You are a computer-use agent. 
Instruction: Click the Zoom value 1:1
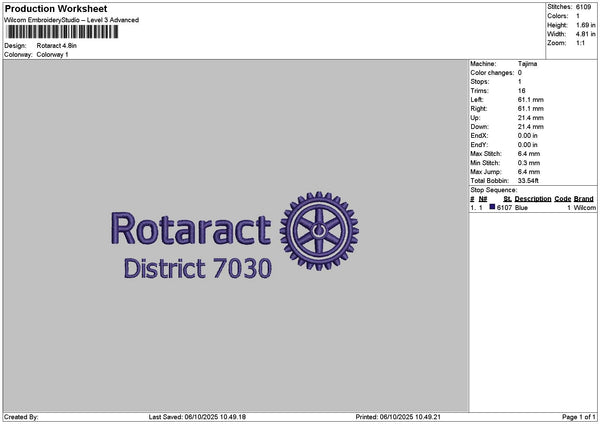[580, 43]
